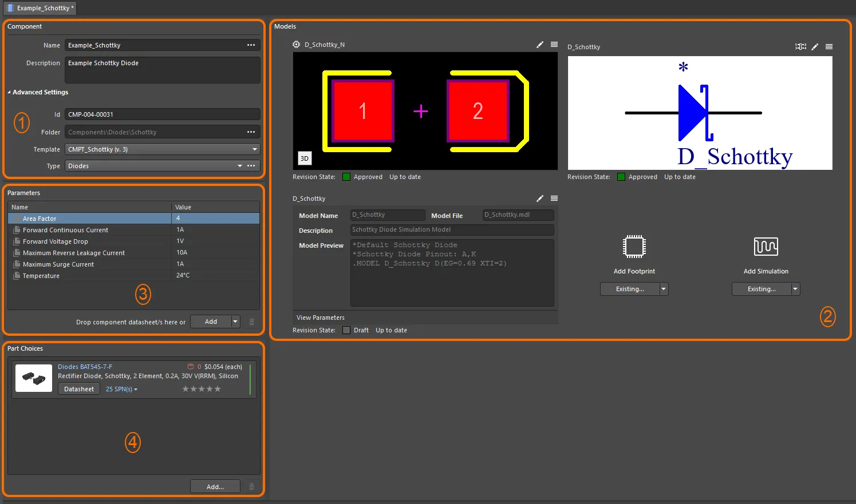Click footprint pad 2 in preview

pyautogui.click(x=478, y=111)
